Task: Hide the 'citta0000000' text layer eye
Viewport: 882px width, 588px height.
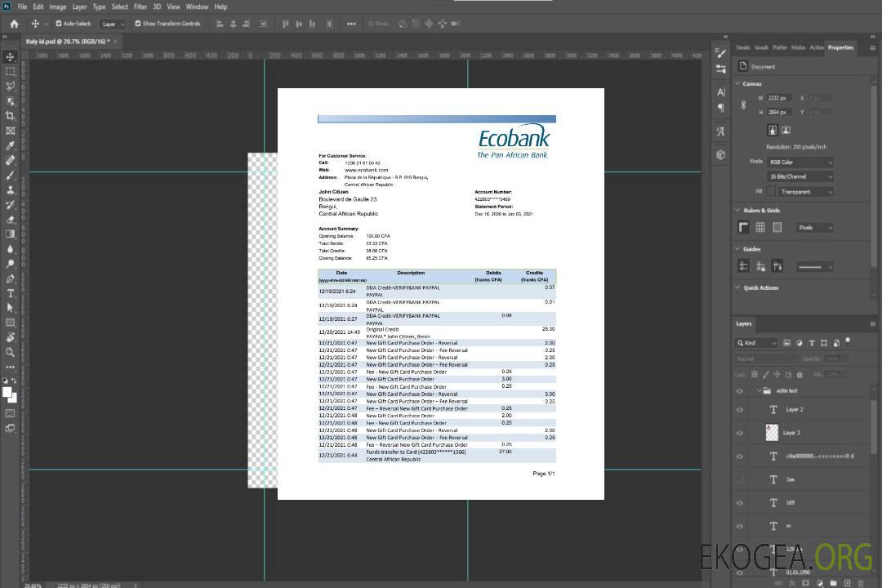Action: coord(740,457)
